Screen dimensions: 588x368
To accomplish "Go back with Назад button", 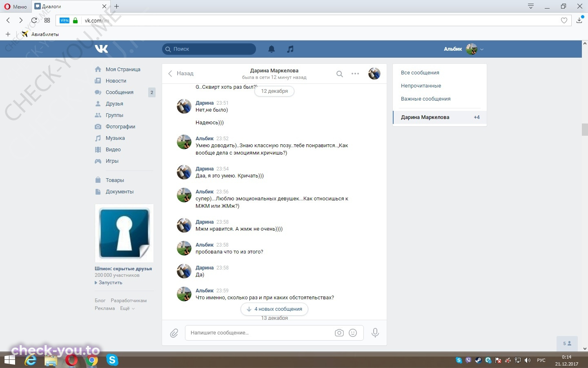I will click(181, 74).
